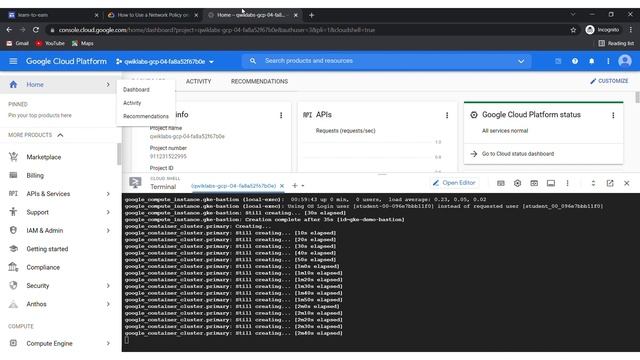Open the YouTube bookmark
The width and height of the screenshot is (640, 360).
[x=50, y=43]
